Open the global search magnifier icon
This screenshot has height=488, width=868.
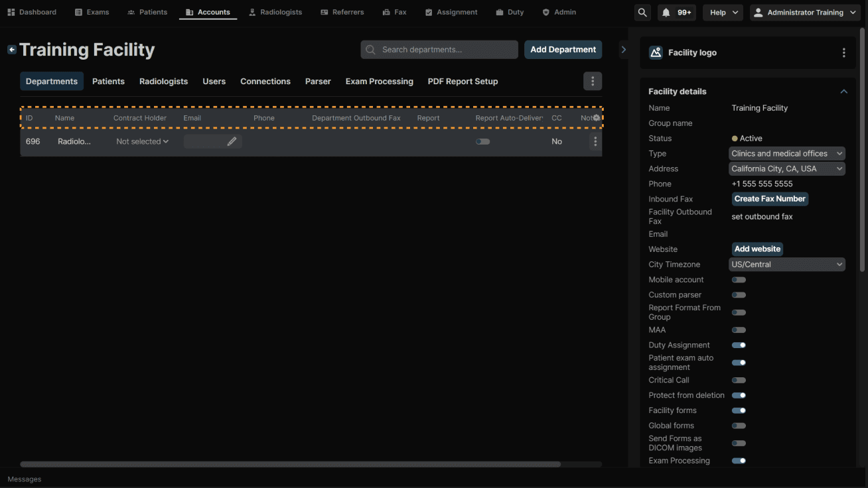coord(642,13)
